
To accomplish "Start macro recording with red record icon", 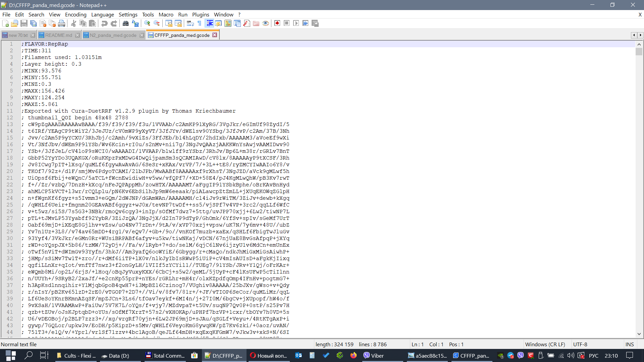I will pyautogui.click(x=277, y=23).
